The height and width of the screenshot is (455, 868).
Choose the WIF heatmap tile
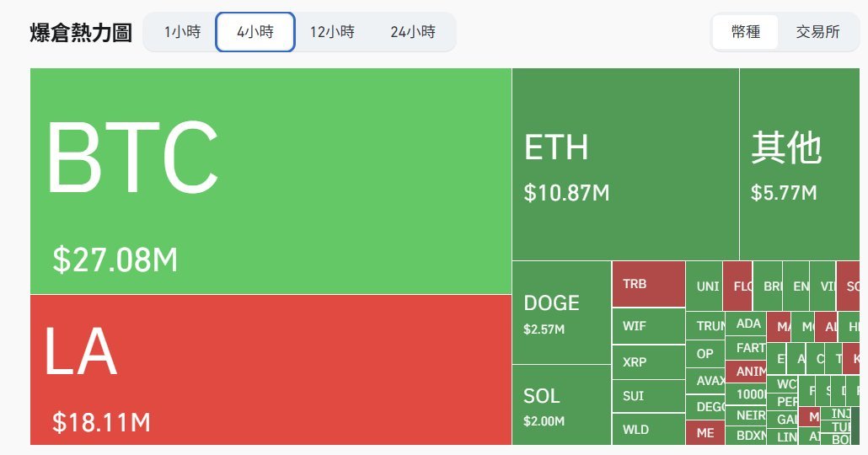pos(649,326)
